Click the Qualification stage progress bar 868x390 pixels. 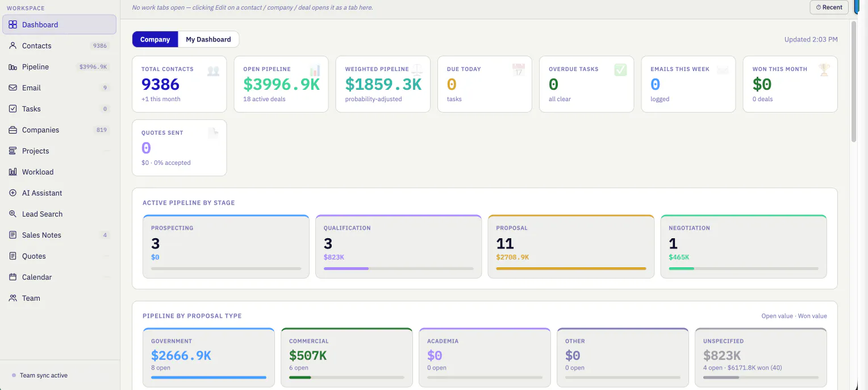click(398, 268)
